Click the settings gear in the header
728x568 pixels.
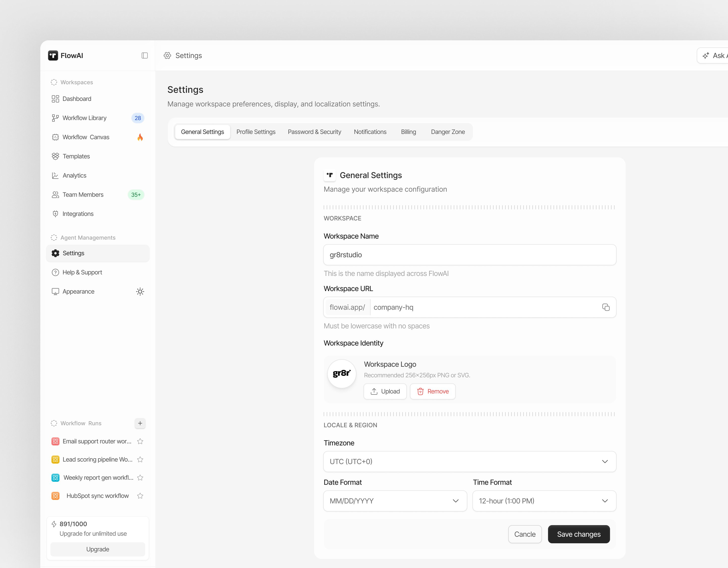tap(167, 55)
